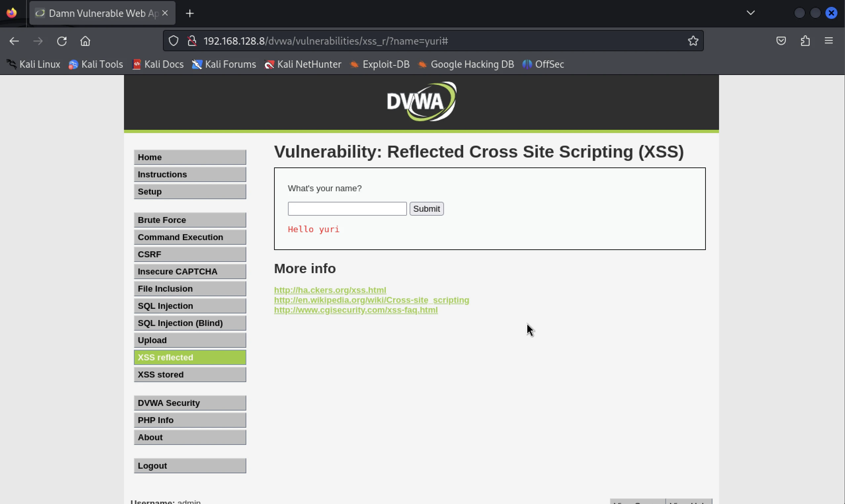Log out using the Logout item

tap(190, 466)
